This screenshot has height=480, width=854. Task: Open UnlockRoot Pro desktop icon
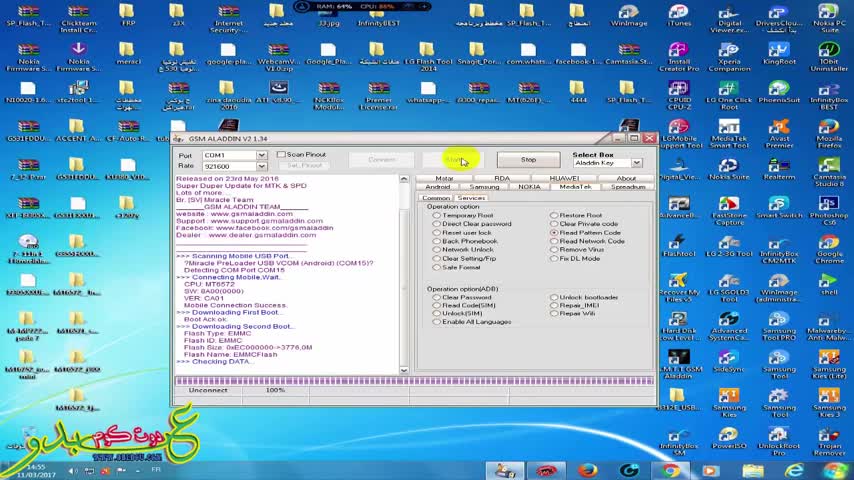click(x=779, y=441)
